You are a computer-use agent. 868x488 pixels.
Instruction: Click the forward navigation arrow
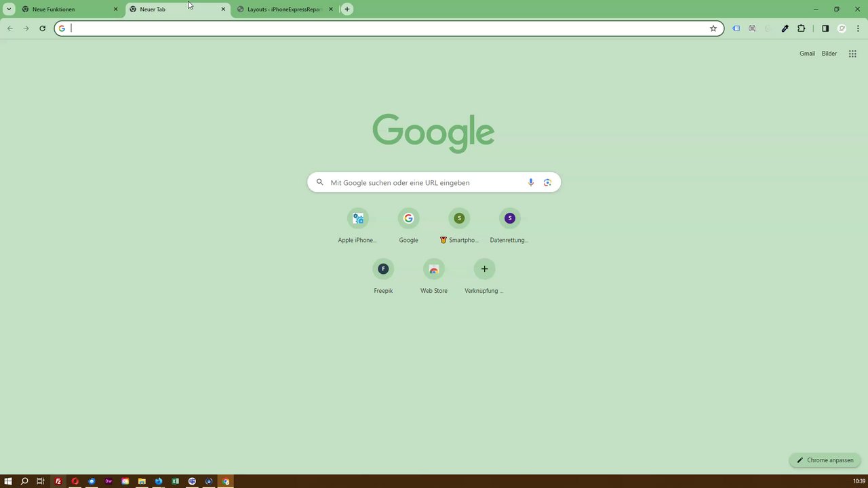tap(26, 28)
